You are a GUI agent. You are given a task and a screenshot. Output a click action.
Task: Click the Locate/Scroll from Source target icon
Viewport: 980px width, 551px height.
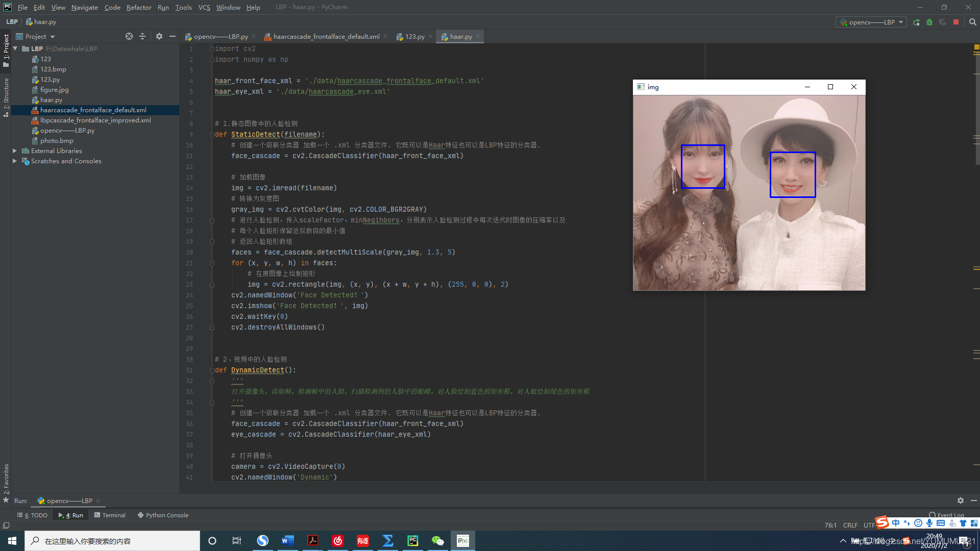click(x=129, y=36)
